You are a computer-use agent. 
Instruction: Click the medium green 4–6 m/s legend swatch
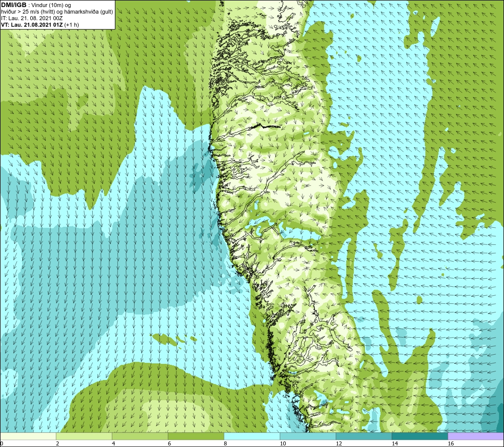click(140, 436)
